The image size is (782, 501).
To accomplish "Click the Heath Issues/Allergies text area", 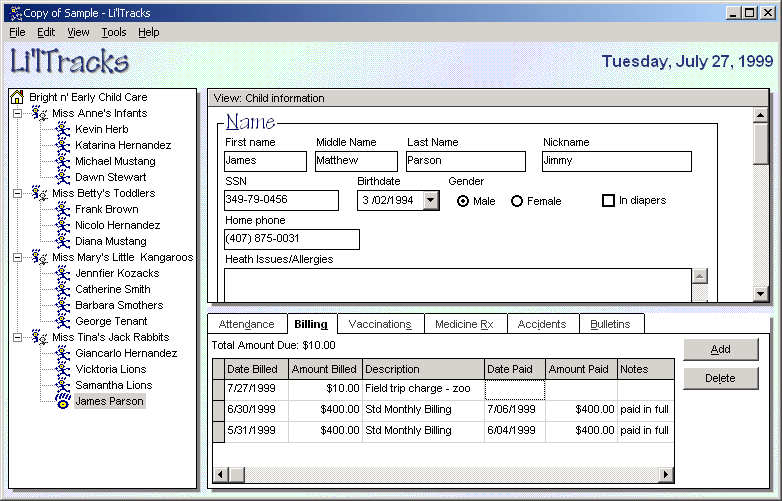I will 458,285.
